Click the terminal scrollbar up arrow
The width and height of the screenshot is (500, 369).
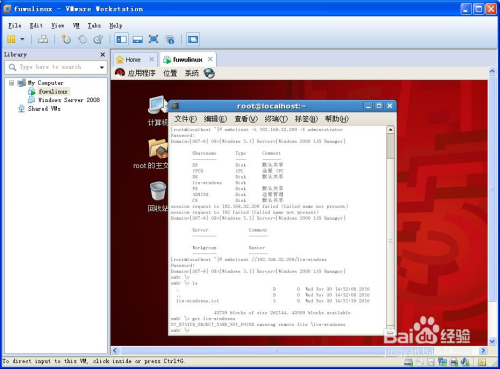coord(390,130)
